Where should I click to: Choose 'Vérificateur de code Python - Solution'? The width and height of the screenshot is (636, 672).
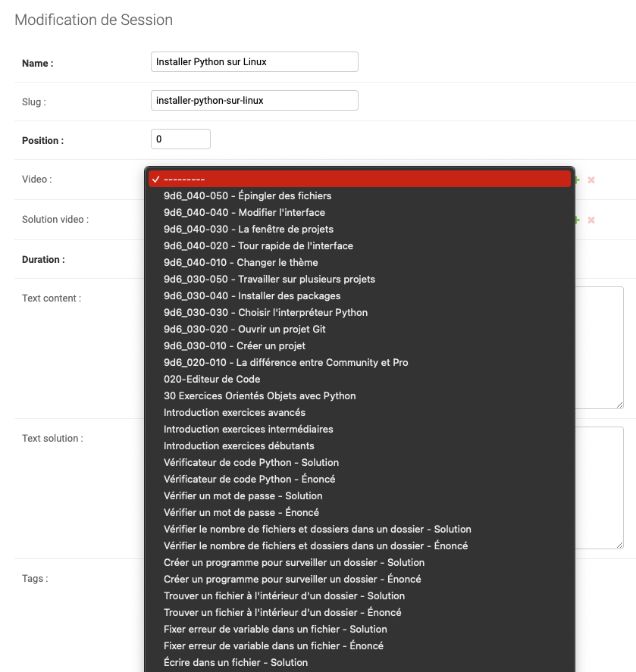pos(251,462)
